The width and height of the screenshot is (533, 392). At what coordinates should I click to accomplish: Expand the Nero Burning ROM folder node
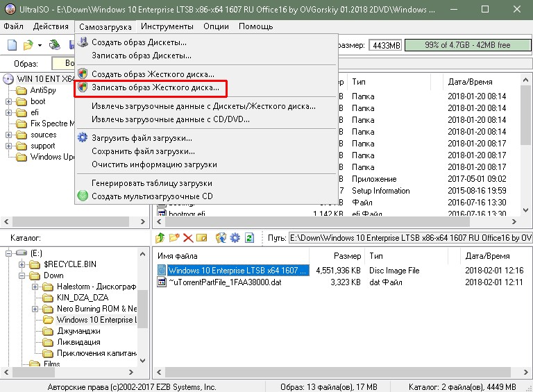pos(35,309)
